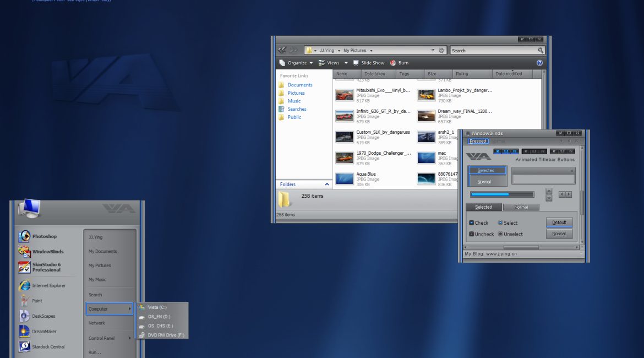Go back using Explorer's back arrow
Viewport: 644px width, 358px height.
282,50
